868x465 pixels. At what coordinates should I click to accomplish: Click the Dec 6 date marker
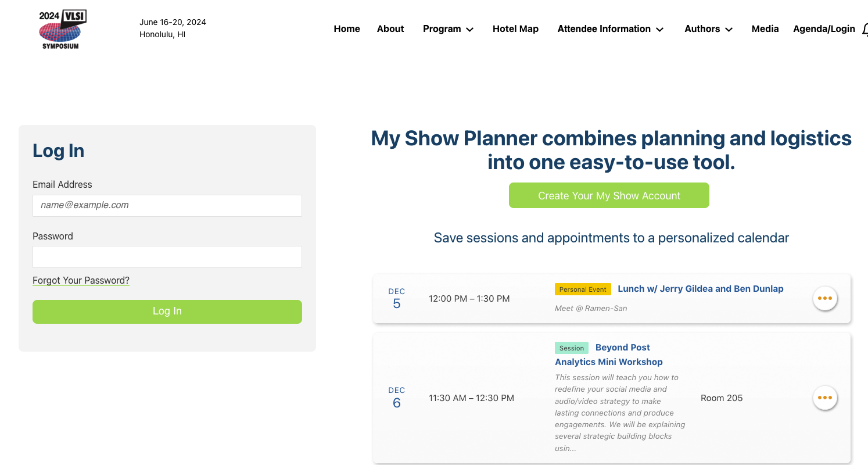397,398
